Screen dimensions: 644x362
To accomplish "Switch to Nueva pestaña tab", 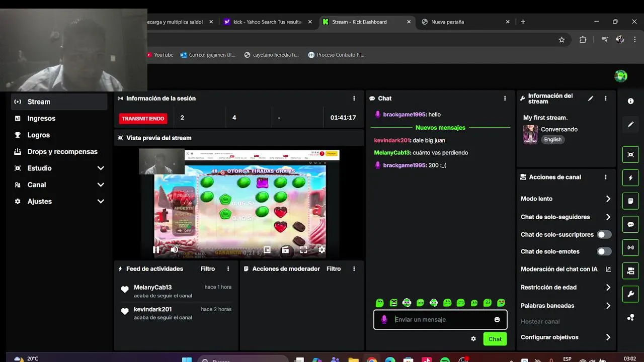I will [x=465, y=22].
